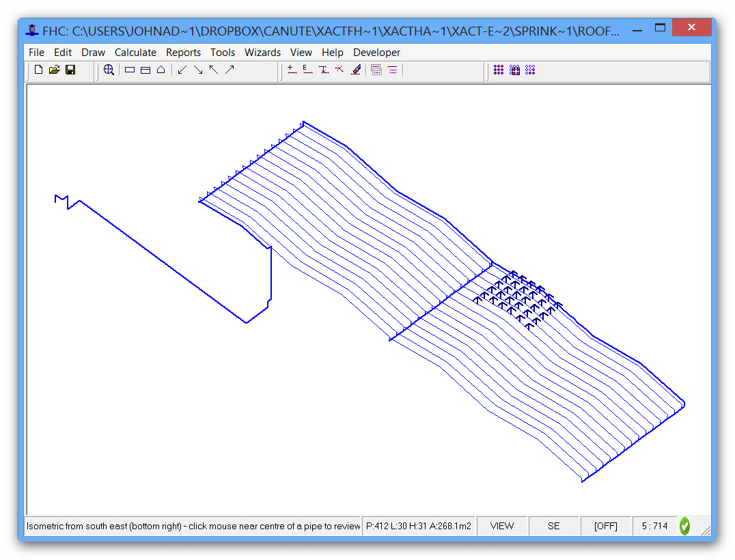This screenshot has height=560, width=735.
Task: Open the Calculate menu
Action: [x=135, y=53]
